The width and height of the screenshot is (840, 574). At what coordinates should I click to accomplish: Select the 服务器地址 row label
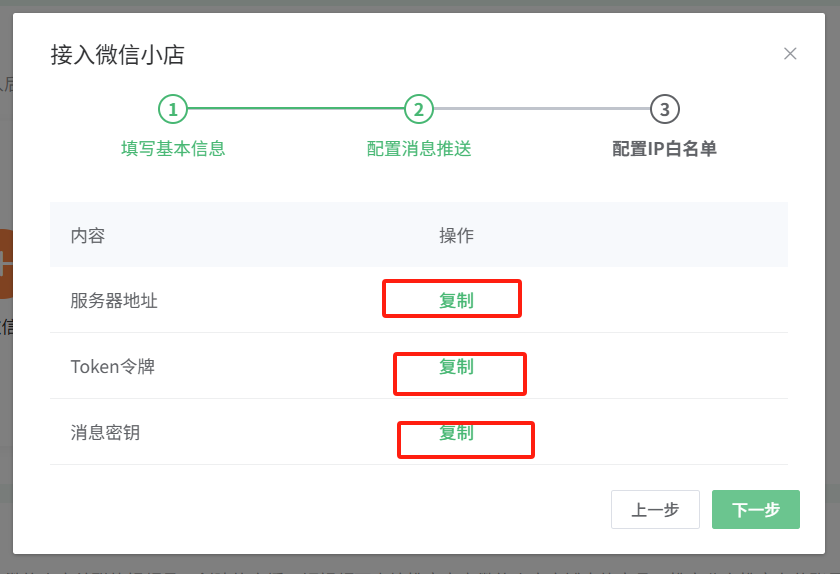pos(114,300)
